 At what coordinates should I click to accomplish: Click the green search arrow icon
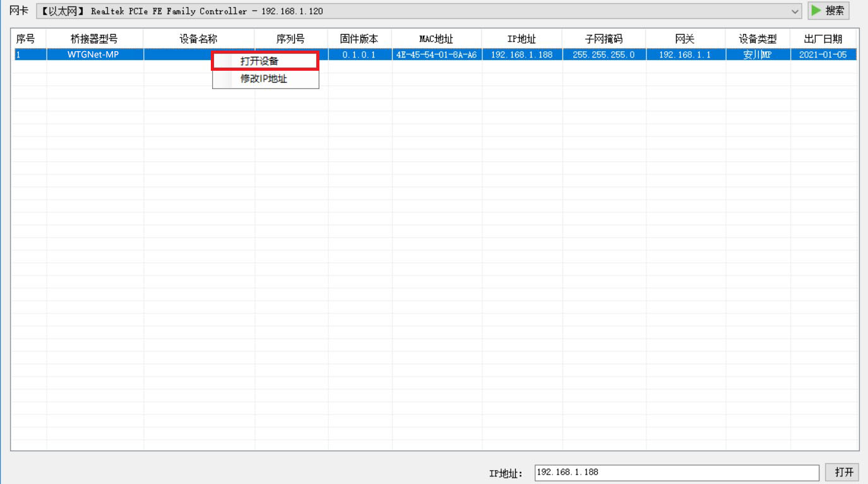pos(816,11)
